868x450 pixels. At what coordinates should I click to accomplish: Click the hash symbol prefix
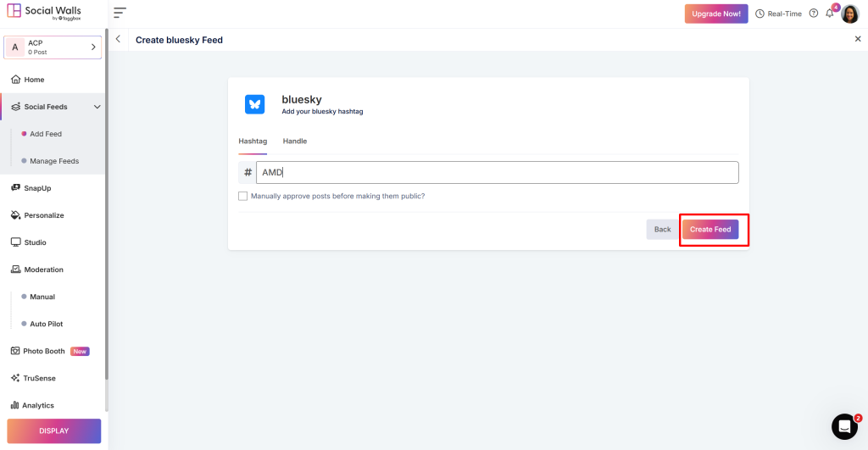pos(248,172)
